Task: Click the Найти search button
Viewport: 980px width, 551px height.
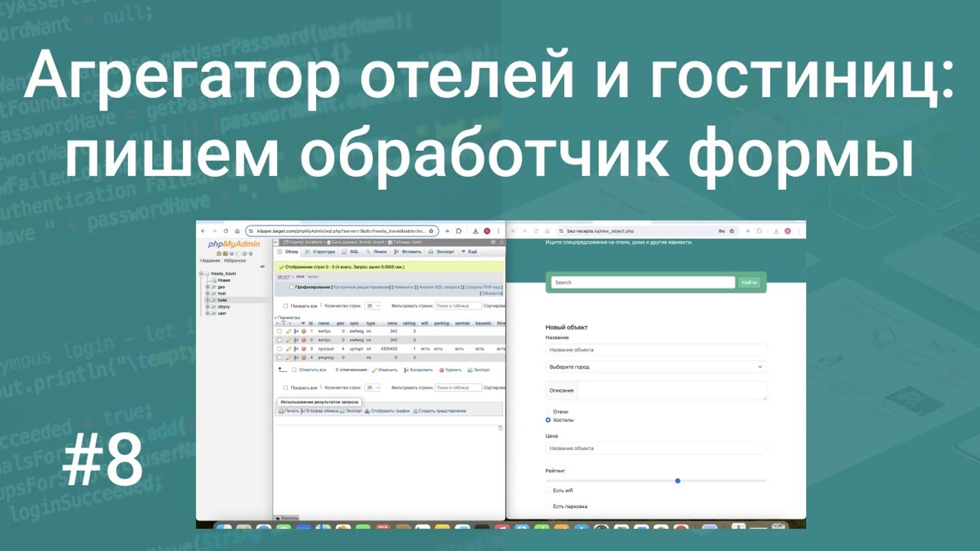Action: [x=749, y=283]
